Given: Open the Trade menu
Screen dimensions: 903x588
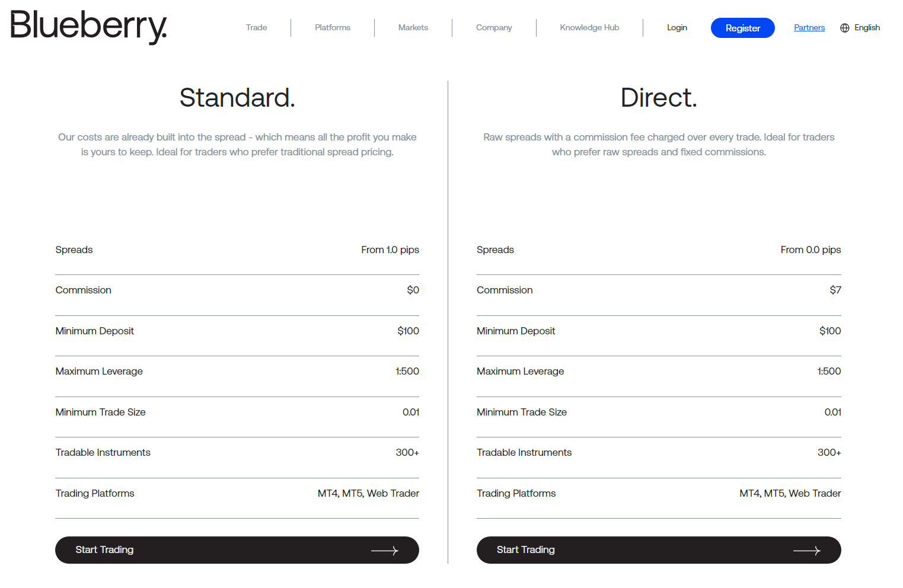Looking at the screenshot, I should pos(256,28).
